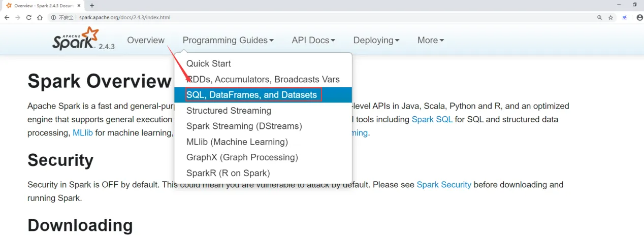The width and height of the screenshot is (644, 239).
Task: Collapse the Programming Guides dropdown
Action: (x=228, y=40)
